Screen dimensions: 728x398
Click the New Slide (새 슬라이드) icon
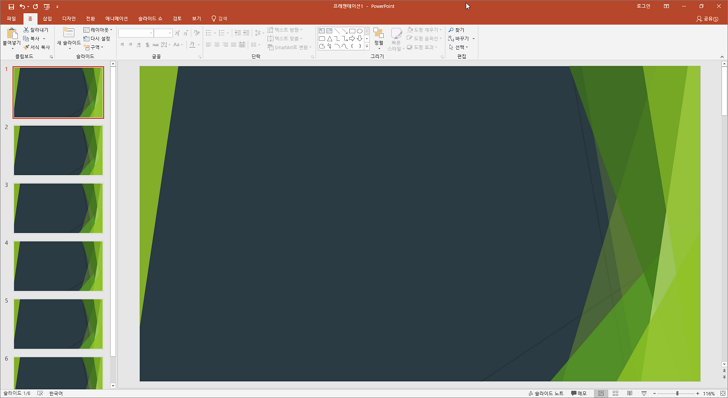click(x=69, y=33)
